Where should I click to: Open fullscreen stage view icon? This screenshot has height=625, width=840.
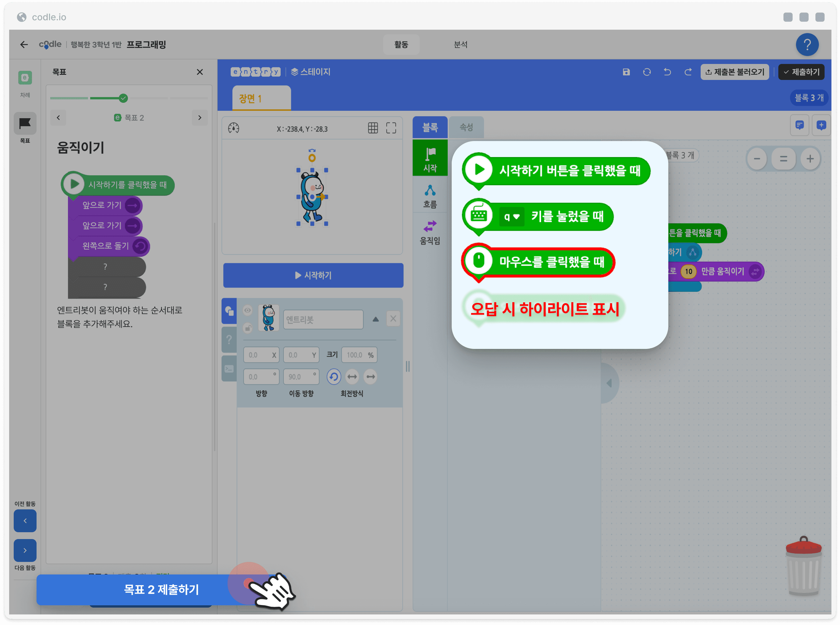(x=391, y=128)
